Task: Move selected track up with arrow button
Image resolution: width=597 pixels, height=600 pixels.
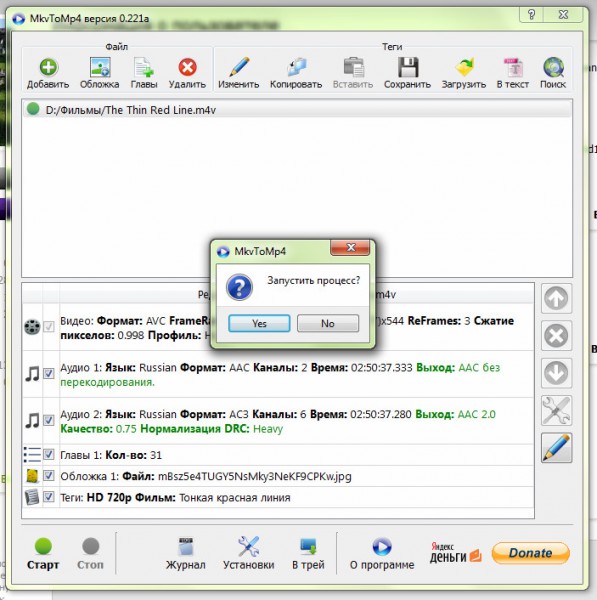Action: (x=556, y=298)
